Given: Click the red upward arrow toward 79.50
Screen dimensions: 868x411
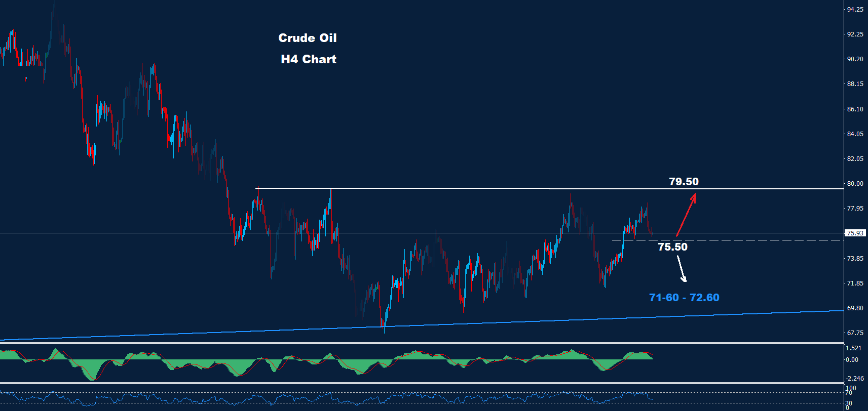Looking at the screenshot, I should pyautogui.click(x=687, y=215).
